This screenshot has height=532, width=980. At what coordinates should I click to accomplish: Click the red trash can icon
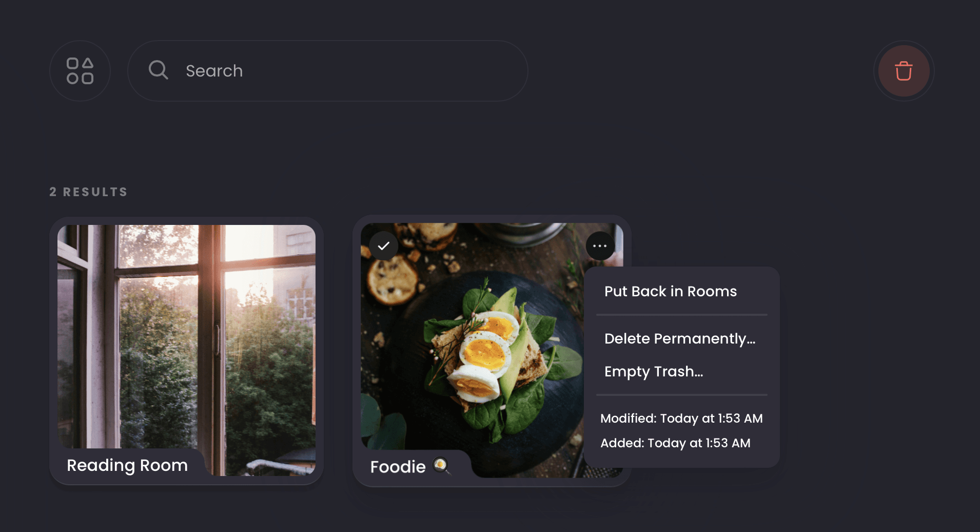pos(904,71)
